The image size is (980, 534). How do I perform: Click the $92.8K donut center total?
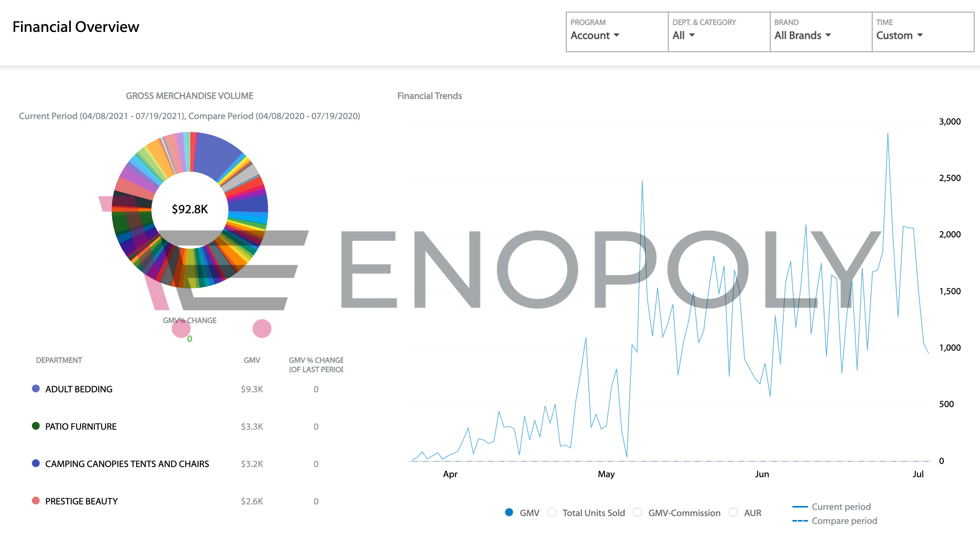click(190, 209)
